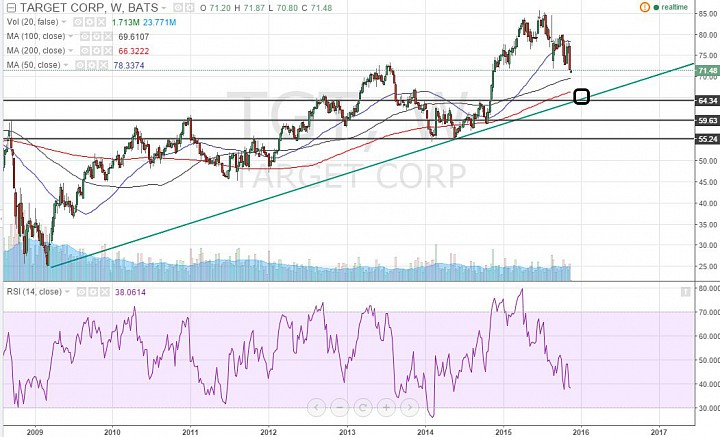Select the Vol (20, false) legend label
The image size is (720, 437).
[33, 22]
